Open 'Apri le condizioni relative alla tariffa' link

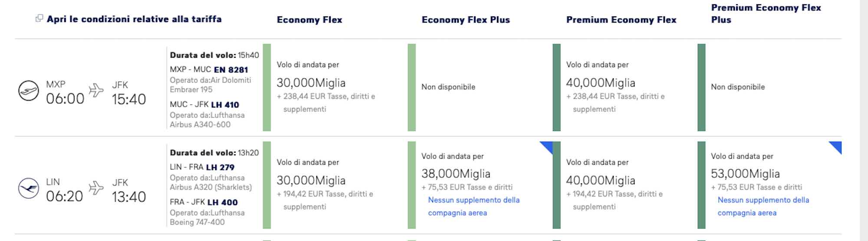[134, 19]
